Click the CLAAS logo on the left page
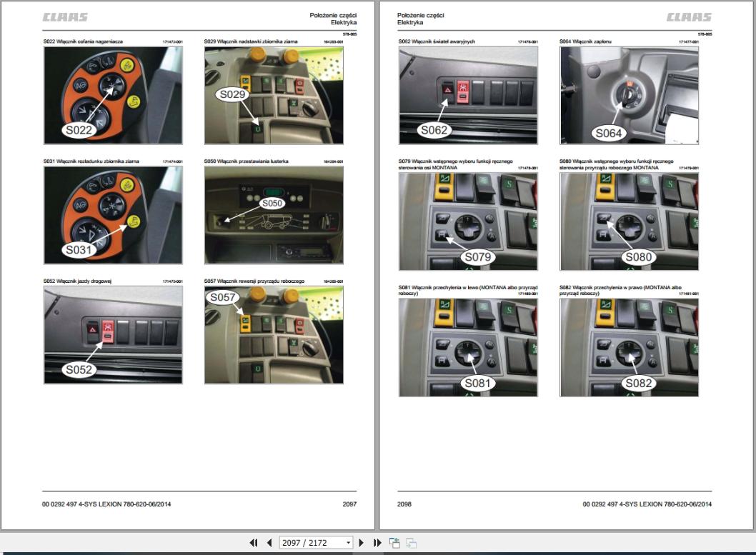This screenshot has height=555, width=756. 65,17
